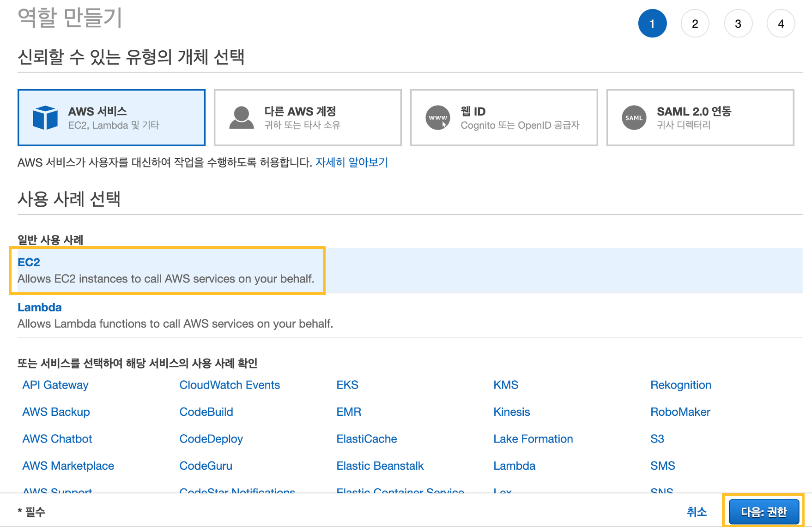This screenshot has width=812, height=527.
Task: Select the EC2 use case
Action: point(410,270)
